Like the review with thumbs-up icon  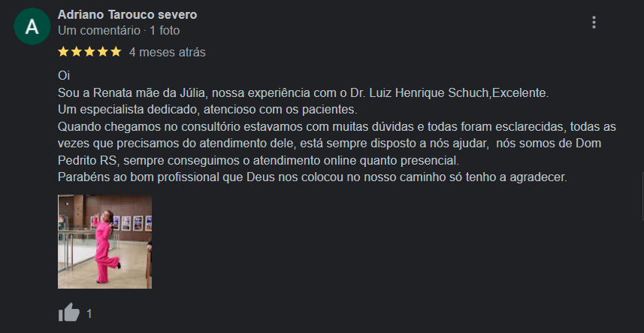[x=69, y=313]
